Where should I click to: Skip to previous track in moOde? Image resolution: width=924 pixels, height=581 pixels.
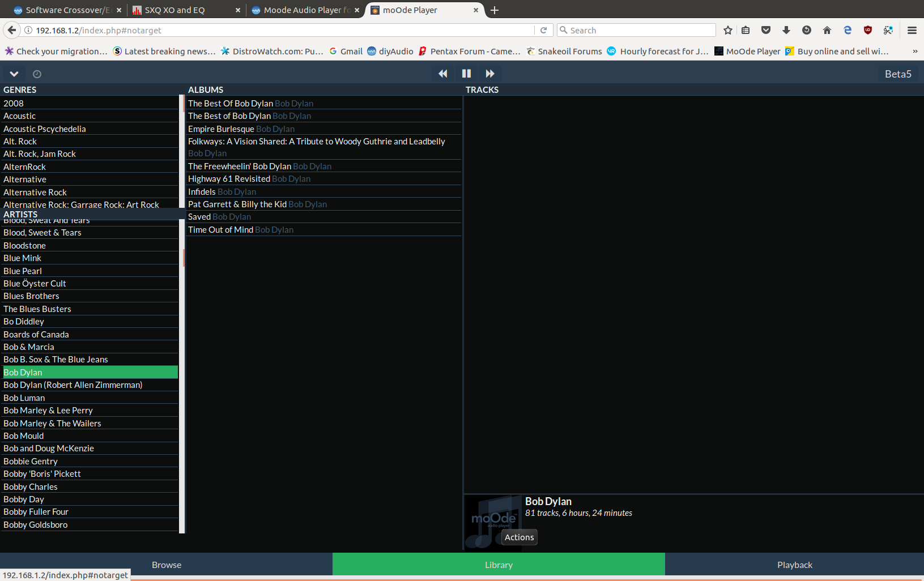[443, 74]
